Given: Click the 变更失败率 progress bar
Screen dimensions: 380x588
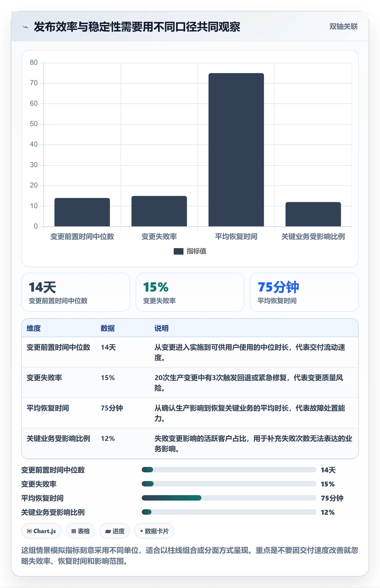Looking at the screenshot, I should tap(229, 484).
